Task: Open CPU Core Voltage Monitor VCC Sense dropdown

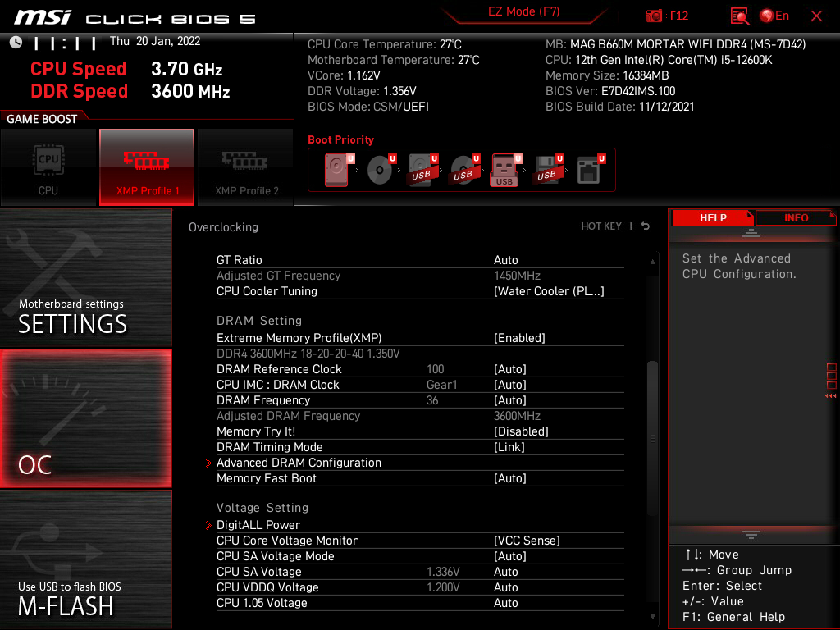Action: pos(527,541)
